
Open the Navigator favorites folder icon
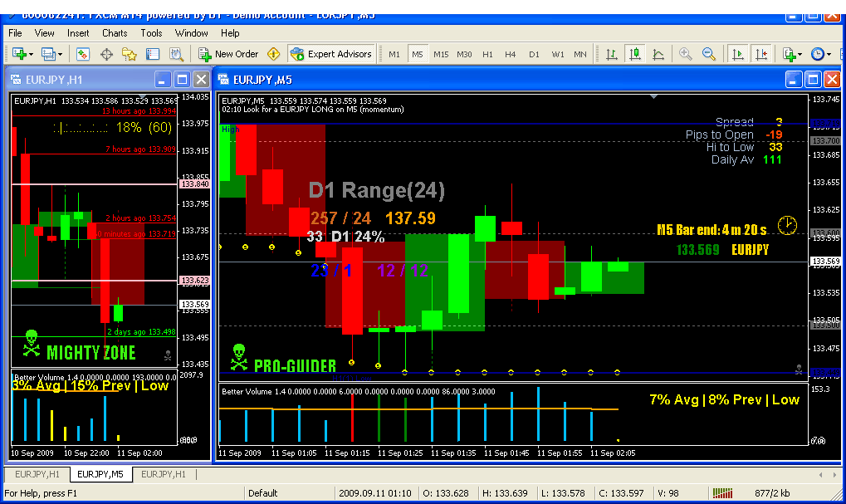click(130, 54)
